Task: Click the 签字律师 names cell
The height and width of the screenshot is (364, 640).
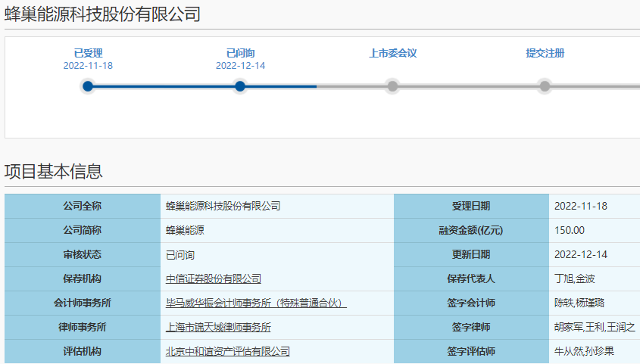Action: [x=595, y=327]
